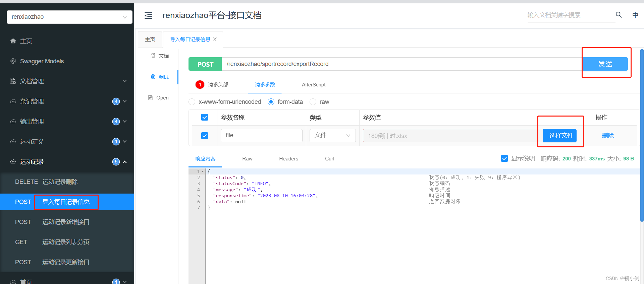Click the right vertical scrollbar

(x=642, y=135)
